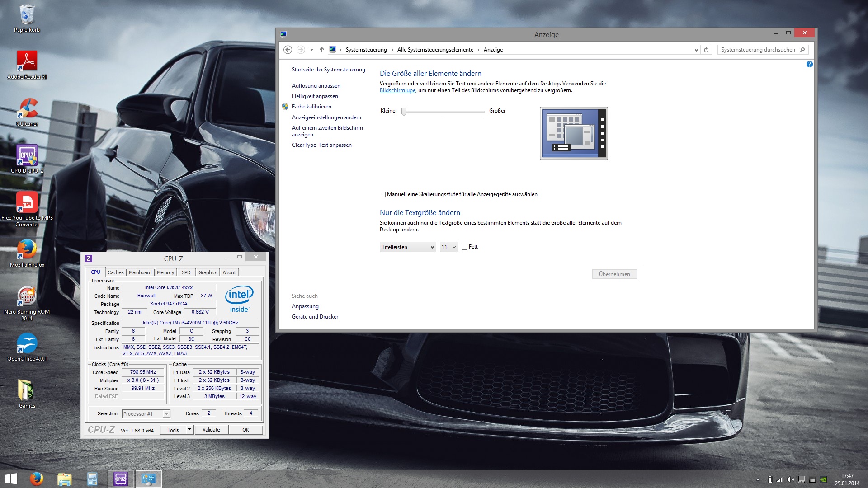Click the Systemsteuerung durchsuchen search field
Screen dimensions: 868x488
758,50
